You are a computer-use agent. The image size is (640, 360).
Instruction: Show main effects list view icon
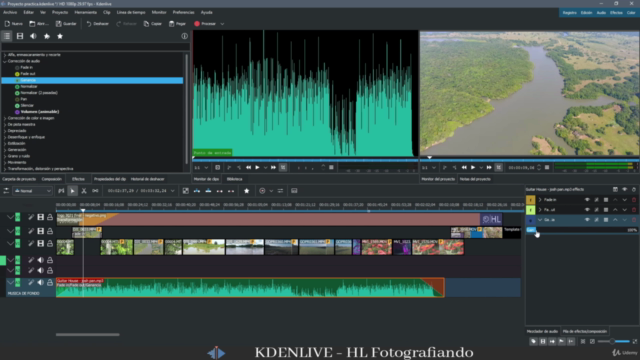pos(7,36)
